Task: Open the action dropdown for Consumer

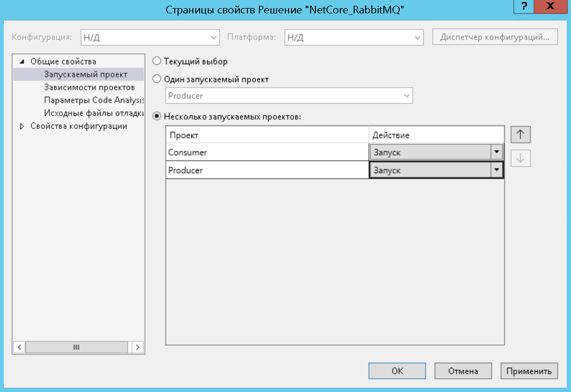Action: coord(497,152)
